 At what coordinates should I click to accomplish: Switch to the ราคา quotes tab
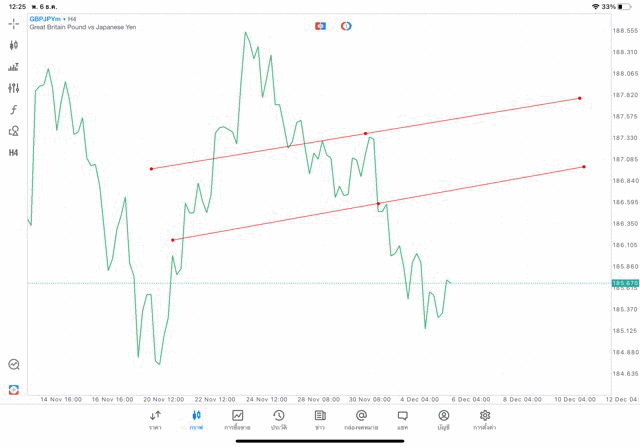155,420
